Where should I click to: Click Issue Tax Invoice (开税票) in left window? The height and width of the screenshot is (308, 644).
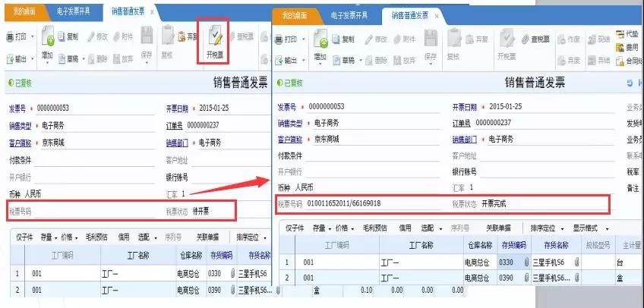coord(214,42)
